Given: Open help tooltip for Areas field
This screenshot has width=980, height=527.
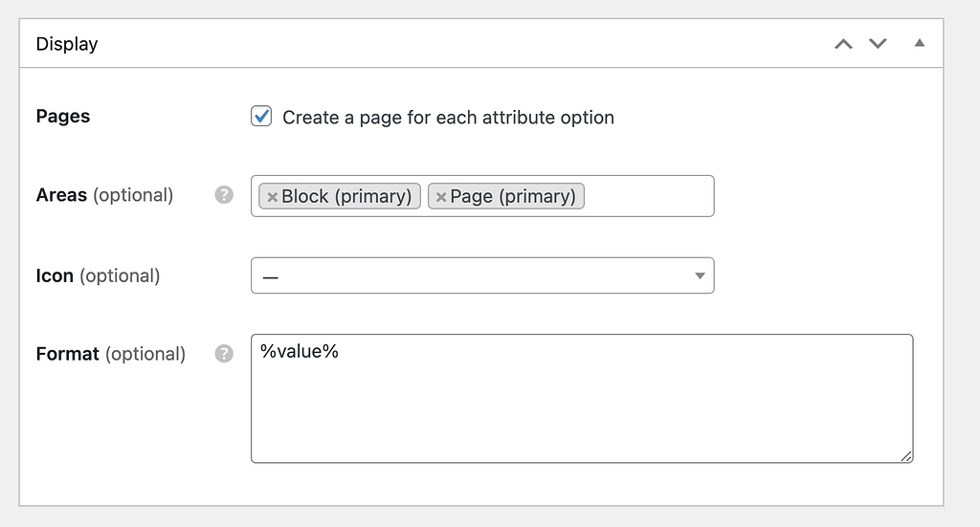Looking at the screenshot, I should [224, 195].
